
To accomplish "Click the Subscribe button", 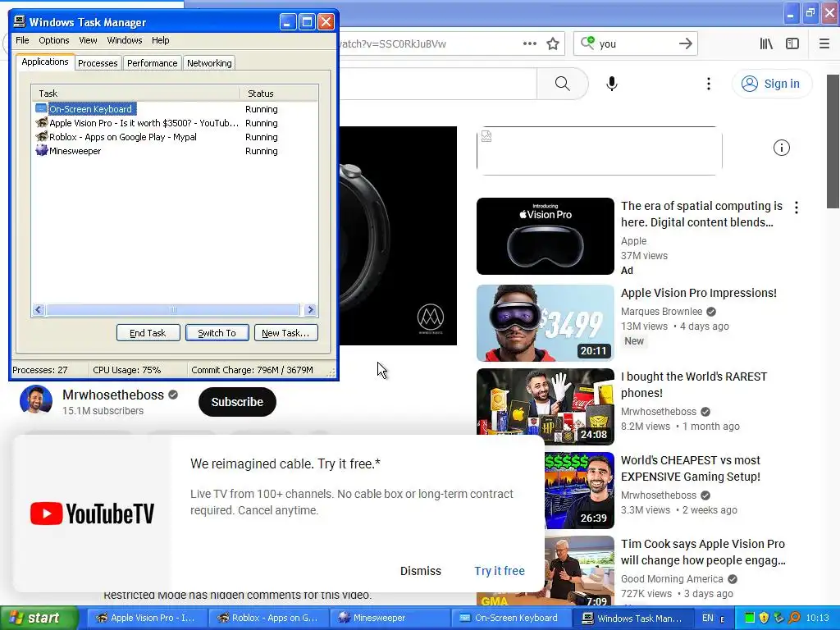I will 237,402.
